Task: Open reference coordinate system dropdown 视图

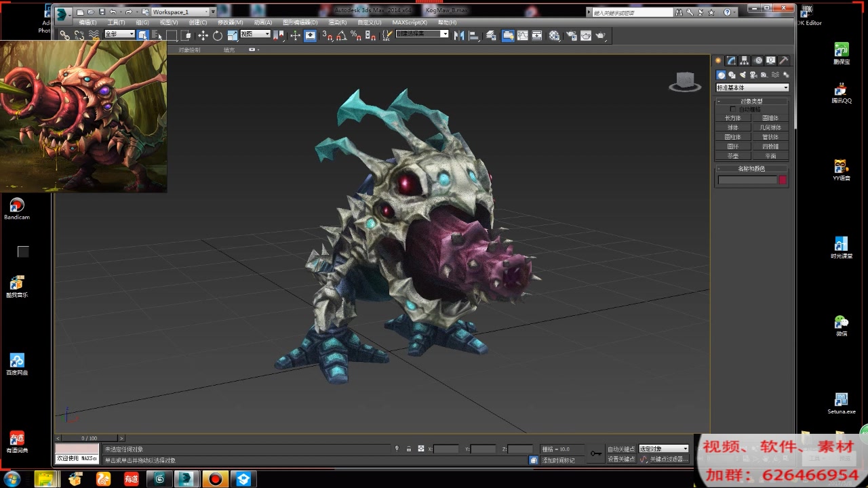Action: click(x=256, y=34)
